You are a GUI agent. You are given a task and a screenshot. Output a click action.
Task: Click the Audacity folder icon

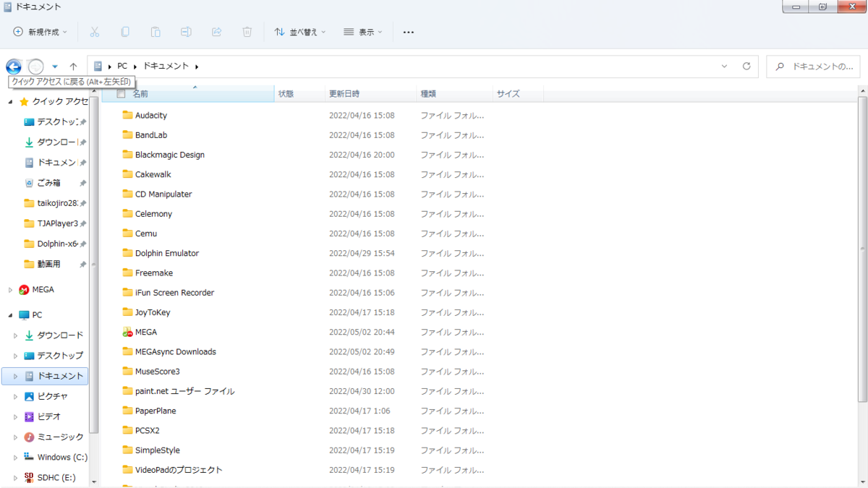point(127,115)
